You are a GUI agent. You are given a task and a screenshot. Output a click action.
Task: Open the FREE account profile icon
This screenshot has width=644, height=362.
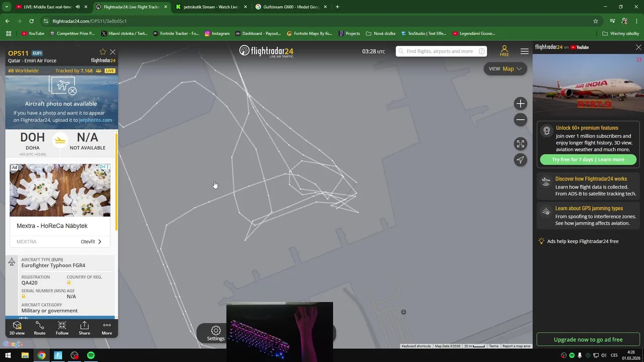coord(504,51)
